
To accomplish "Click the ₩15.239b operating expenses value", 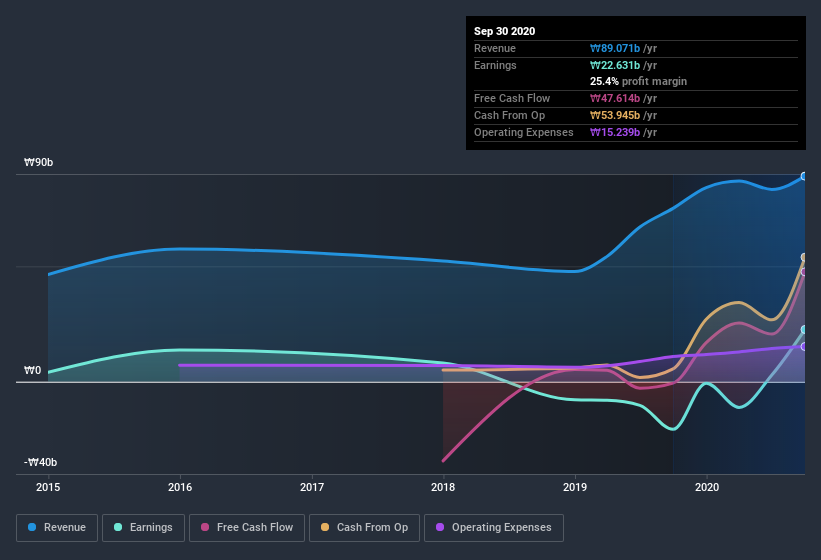I will coord(615,132).
